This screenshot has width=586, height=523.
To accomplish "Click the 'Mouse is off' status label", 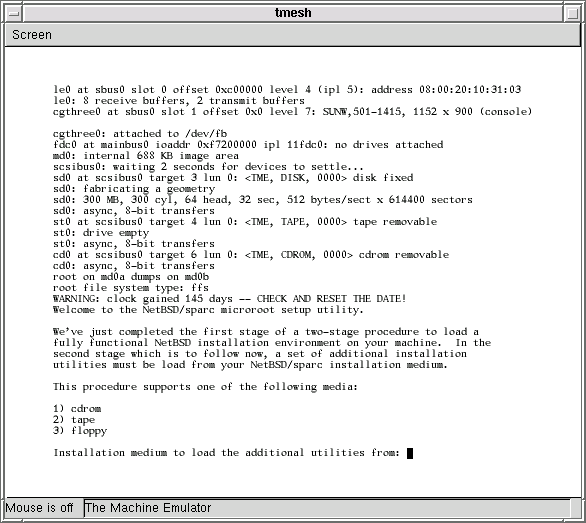I will pos(39,508).
